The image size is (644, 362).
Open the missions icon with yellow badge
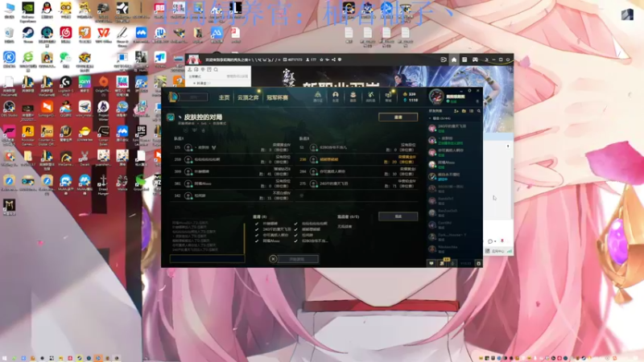pyautogui.click(x=443, y=263)
